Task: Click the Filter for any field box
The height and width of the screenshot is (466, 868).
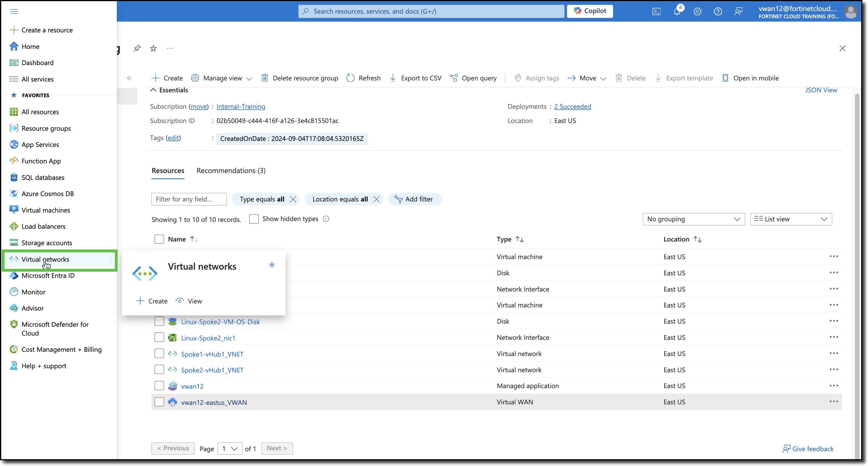Action: click(x=189, y=199)
